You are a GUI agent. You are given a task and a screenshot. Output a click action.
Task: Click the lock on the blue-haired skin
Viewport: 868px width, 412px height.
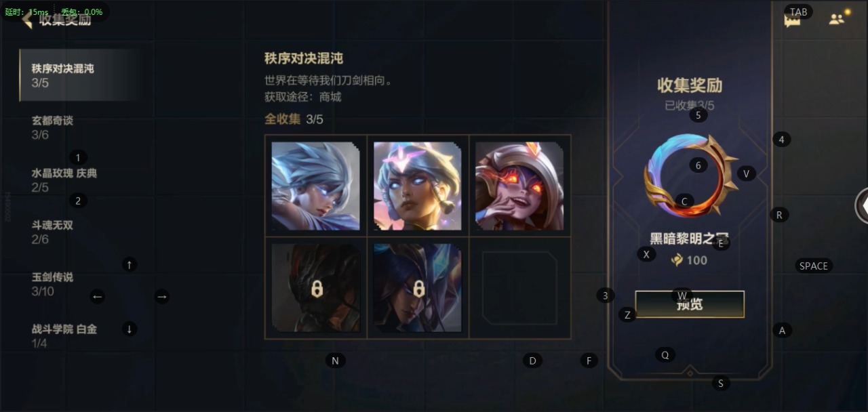[418, 289]
